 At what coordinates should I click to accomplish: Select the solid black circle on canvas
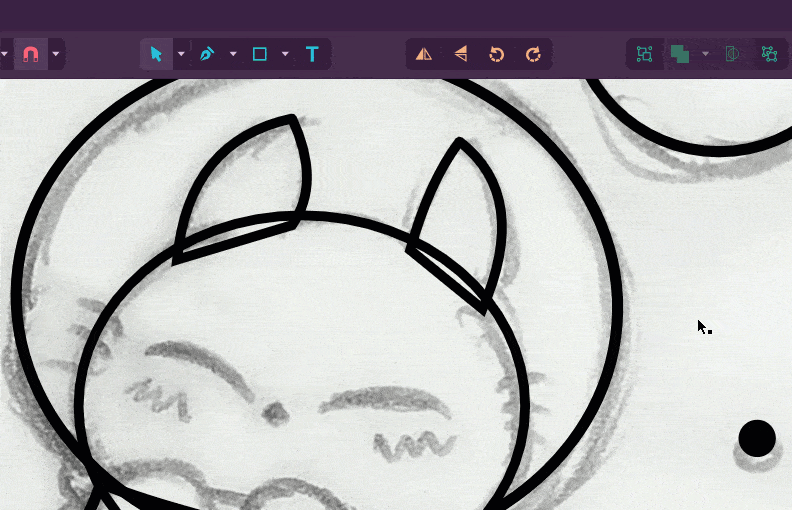tap(757, 438)
